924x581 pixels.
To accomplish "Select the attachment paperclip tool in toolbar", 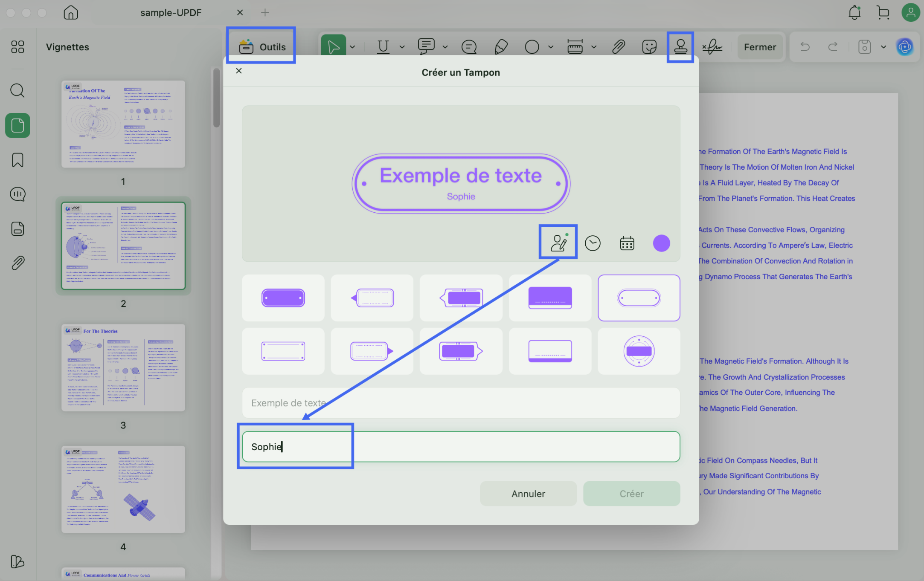I will [618, 46].
